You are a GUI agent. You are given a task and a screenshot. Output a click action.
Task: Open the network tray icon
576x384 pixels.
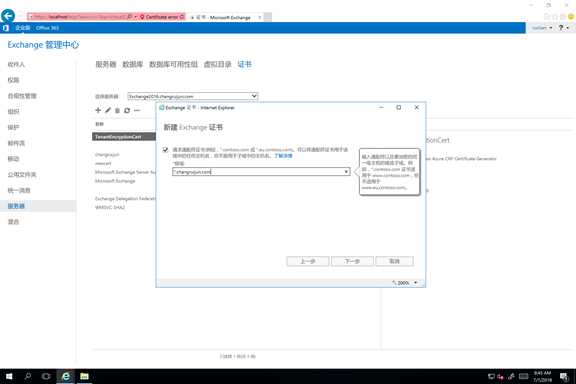[491, 376]
